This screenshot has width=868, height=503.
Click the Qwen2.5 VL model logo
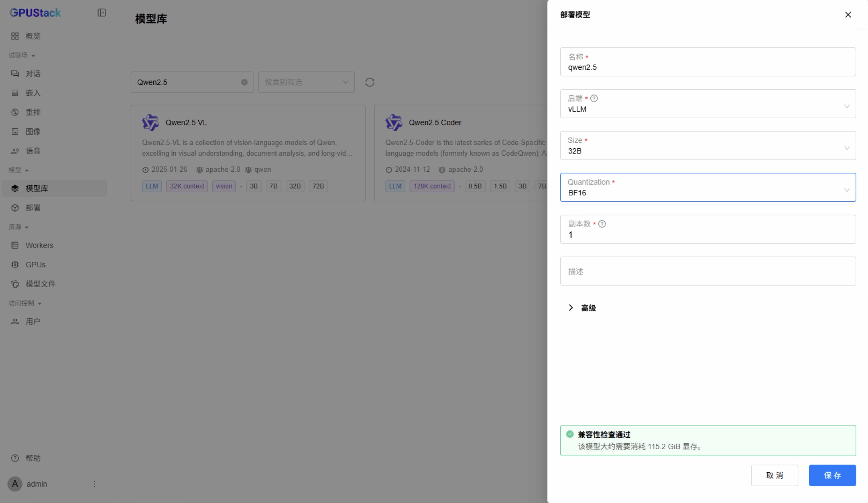(x=150, y=122)
